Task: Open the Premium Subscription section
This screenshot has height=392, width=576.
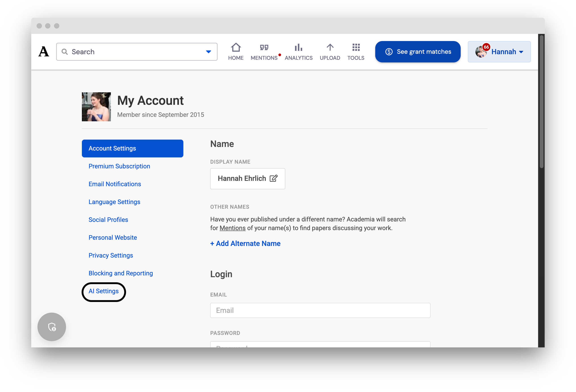Action: (119, 166)
